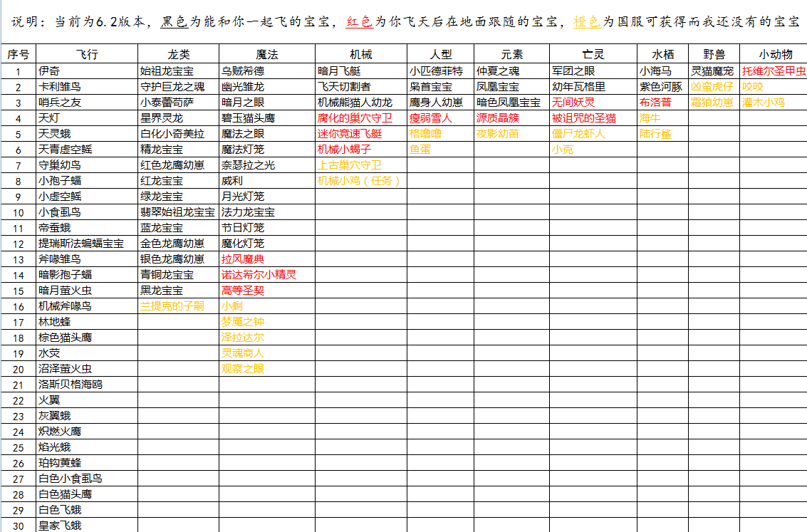This screenshot has width=807, height=532.
Task: Click orange cell 僵尸龙虾人
Action: [593, 134]
